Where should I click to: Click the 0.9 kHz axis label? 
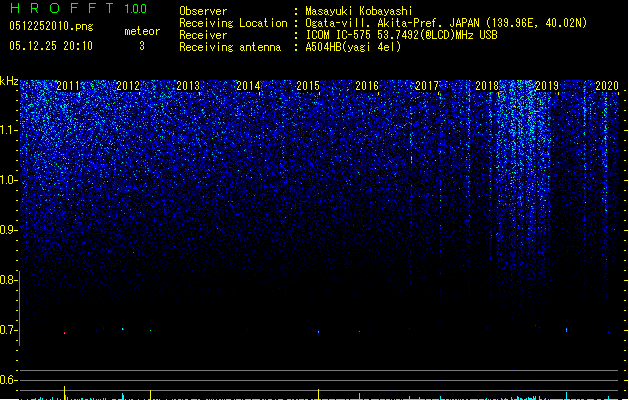click(x=8, y=230)
